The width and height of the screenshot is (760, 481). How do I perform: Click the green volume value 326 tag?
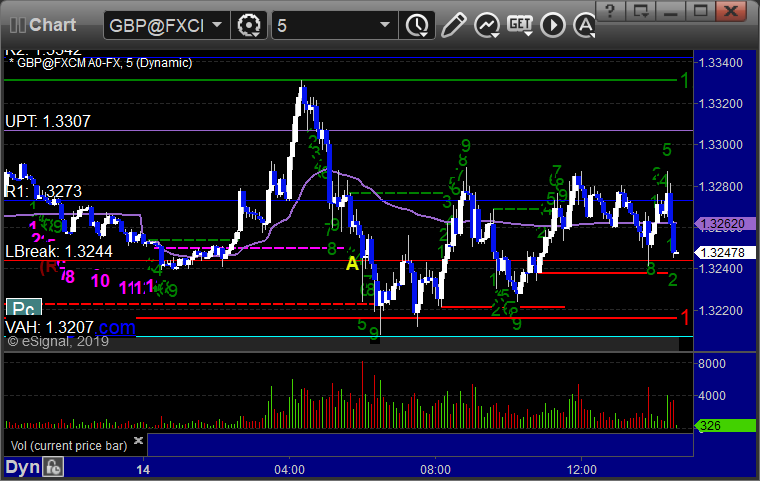pyautogui.click(x=725, y=426)
